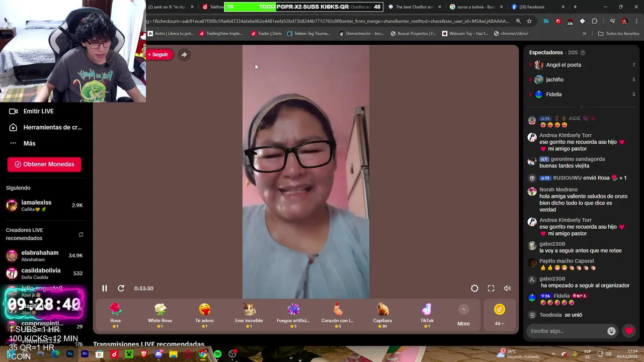Screen dimensions: 644x362
Task: Open Photoshop from the taskbar
Action: (x=70, y=354)
